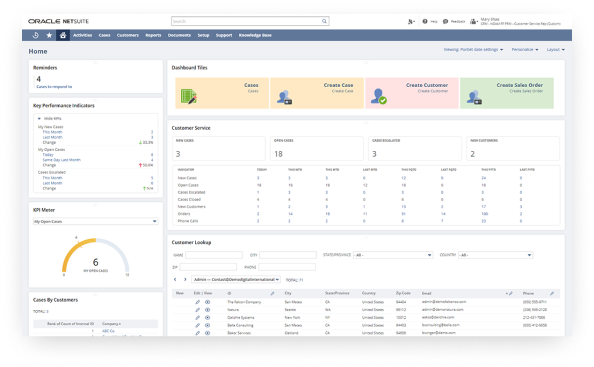Click the Create Sales Order tile icon

click(474, 97)
